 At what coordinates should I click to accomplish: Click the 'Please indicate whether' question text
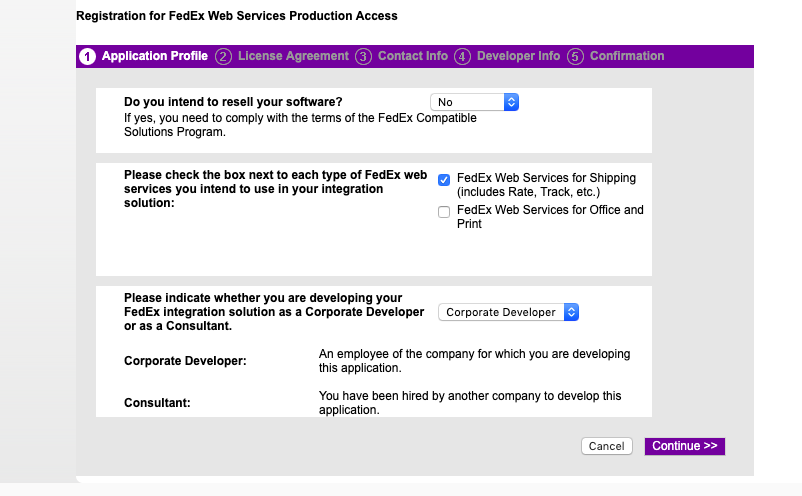(x=274, y=312)
